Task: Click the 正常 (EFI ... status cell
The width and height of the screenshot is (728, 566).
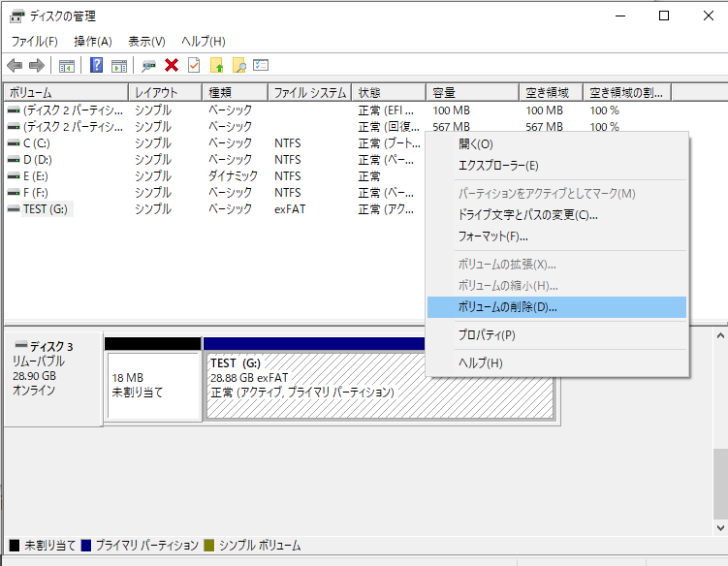Action: [x=386, y=110]
